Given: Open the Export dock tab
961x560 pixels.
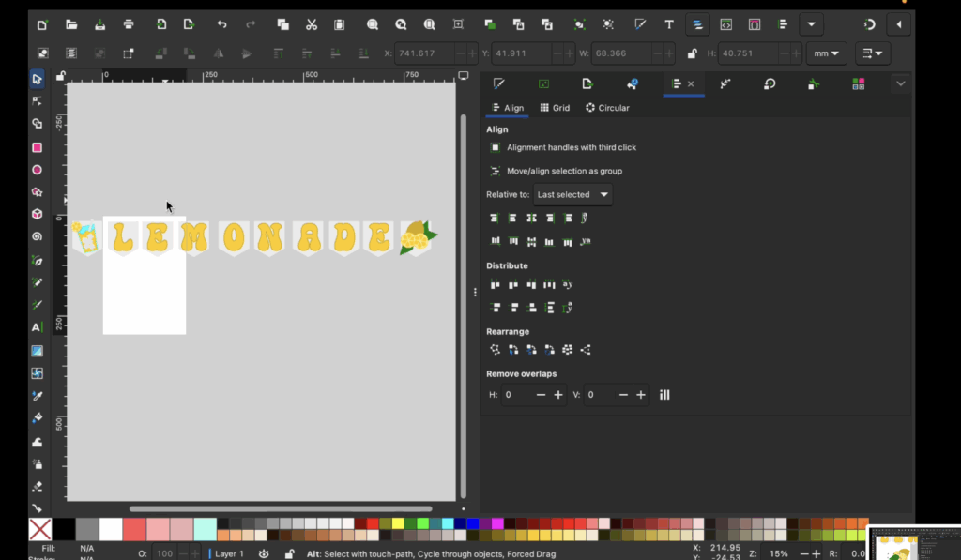Looking at the screenshot, I should 587,83.
